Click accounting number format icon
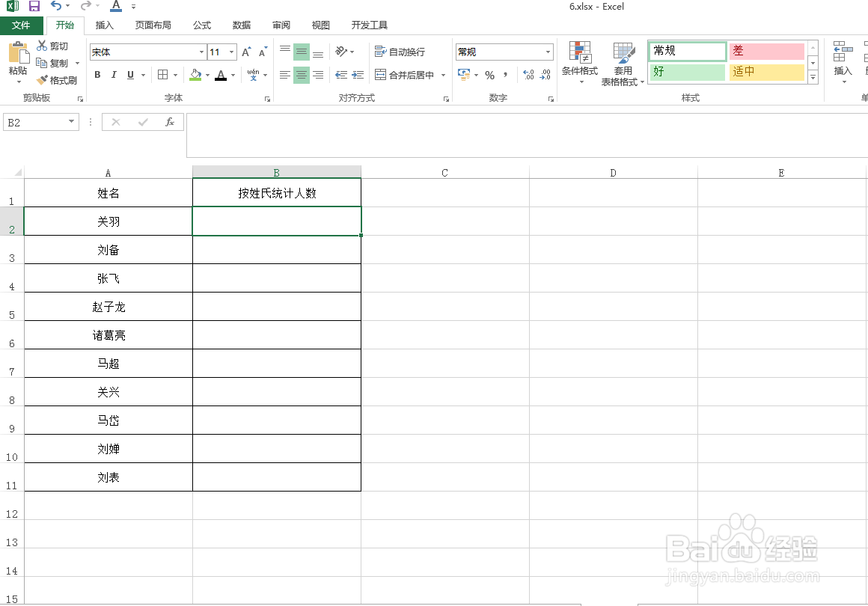 (x=464, y=74)
